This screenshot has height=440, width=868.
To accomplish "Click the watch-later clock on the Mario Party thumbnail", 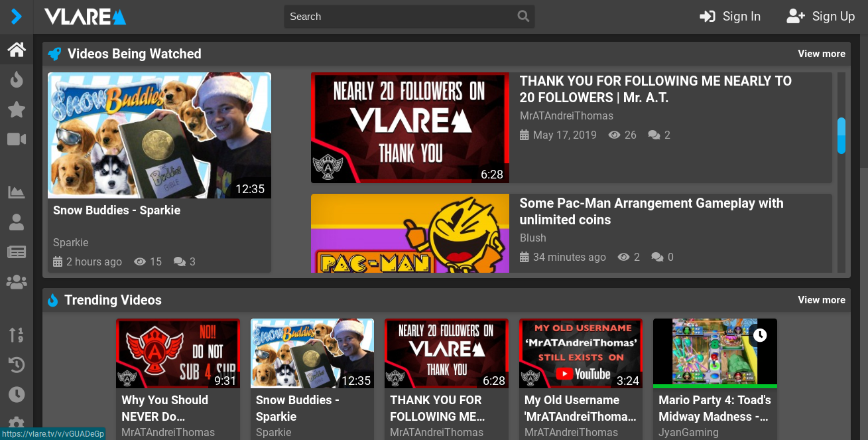I will (x=760, y=335).
